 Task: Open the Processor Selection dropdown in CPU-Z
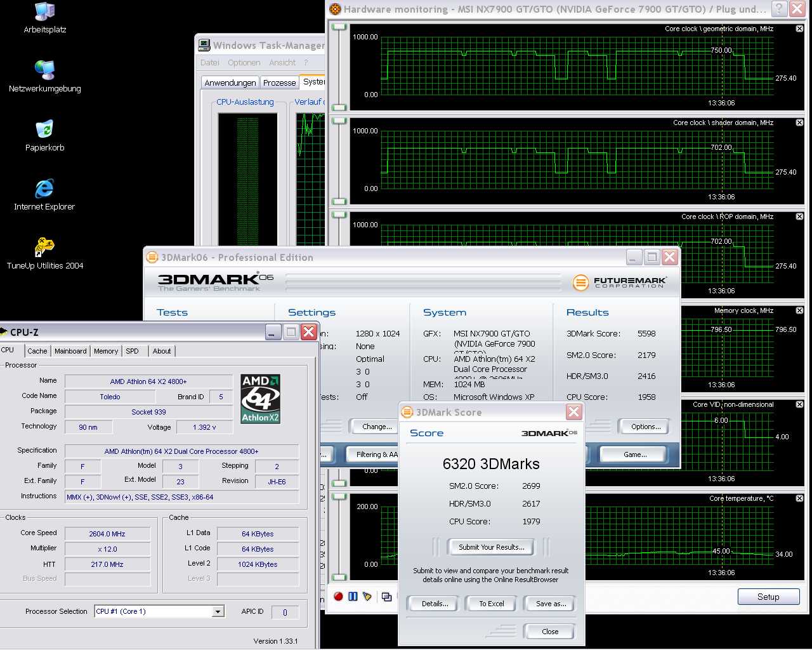218,611
